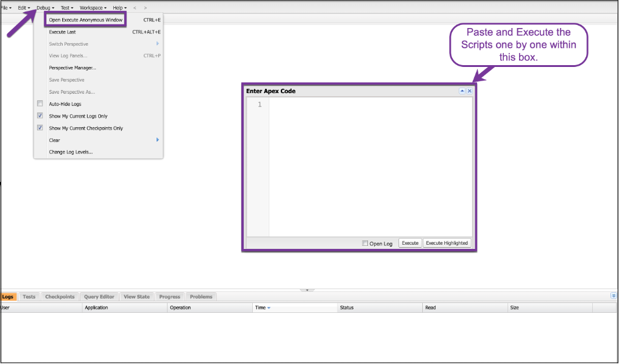
Task: Open the Test dropdown menu
Action: (66, 8)
